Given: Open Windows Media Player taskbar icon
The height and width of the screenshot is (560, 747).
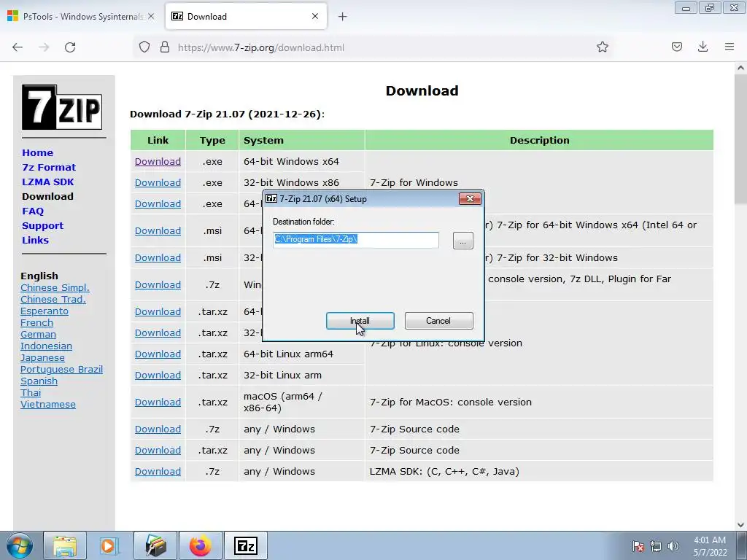Looking at the screenshot, I should tap(108, 545).
